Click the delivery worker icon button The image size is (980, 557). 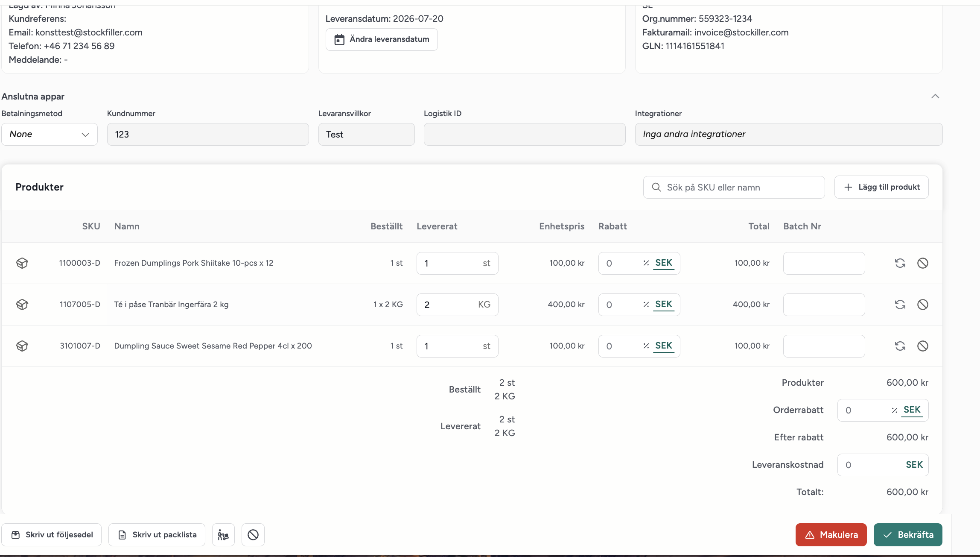pyautogui.click(x=223, y=535)
